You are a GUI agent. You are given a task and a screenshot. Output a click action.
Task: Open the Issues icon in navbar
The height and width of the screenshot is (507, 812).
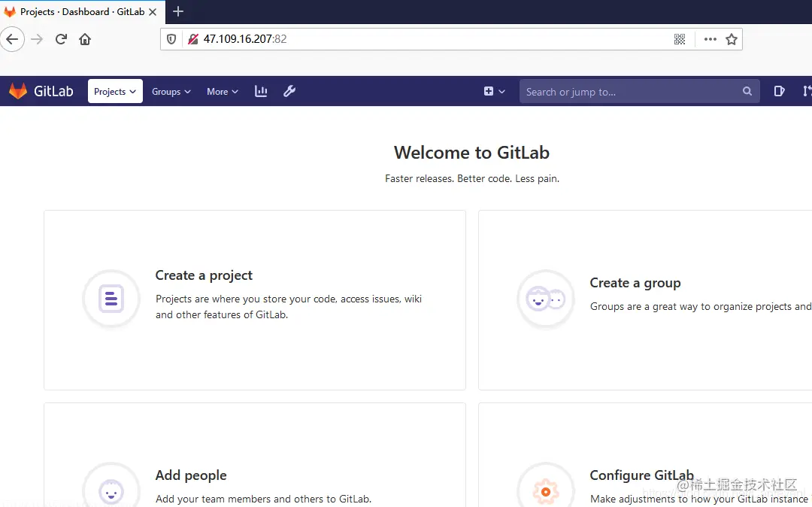click(779, 91)
